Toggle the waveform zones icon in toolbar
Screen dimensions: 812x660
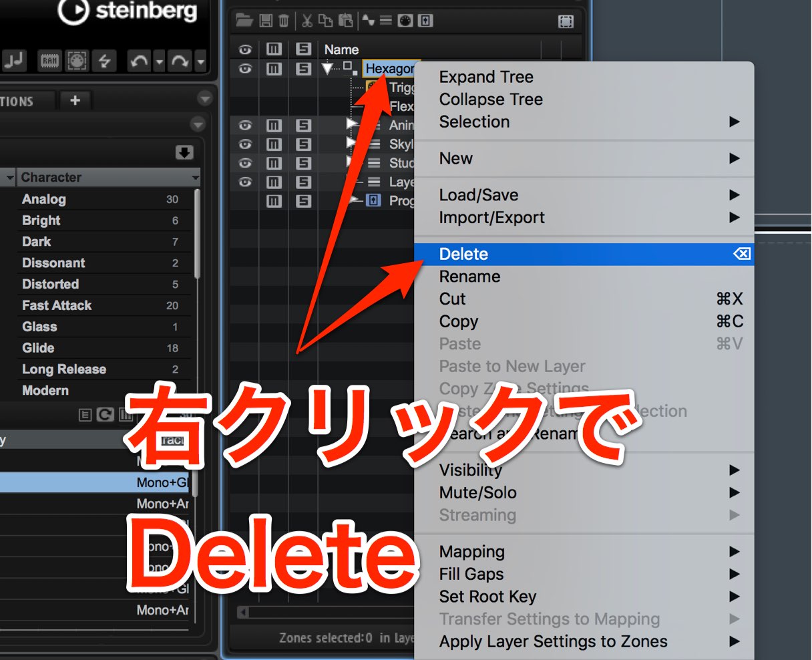(x=369, y=21)
